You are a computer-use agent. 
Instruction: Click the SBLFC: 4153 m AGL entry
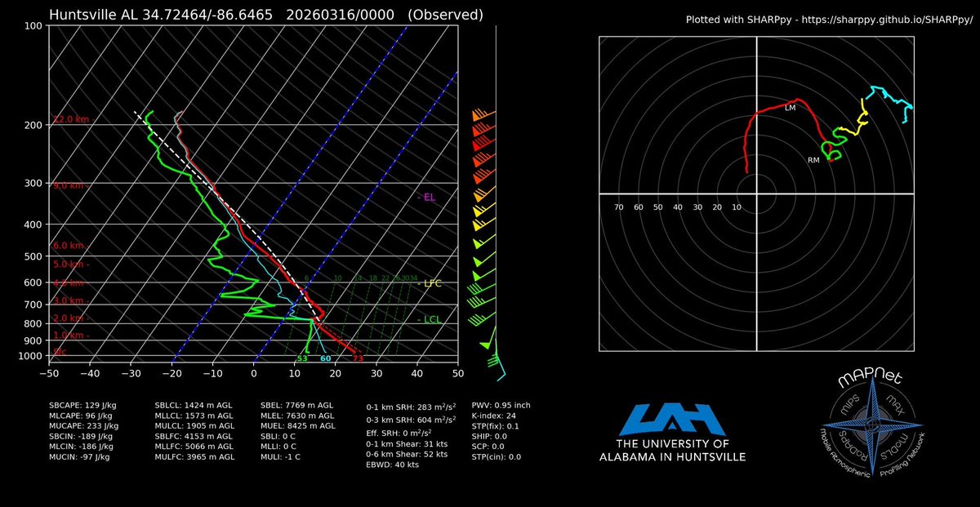[194, 436]
